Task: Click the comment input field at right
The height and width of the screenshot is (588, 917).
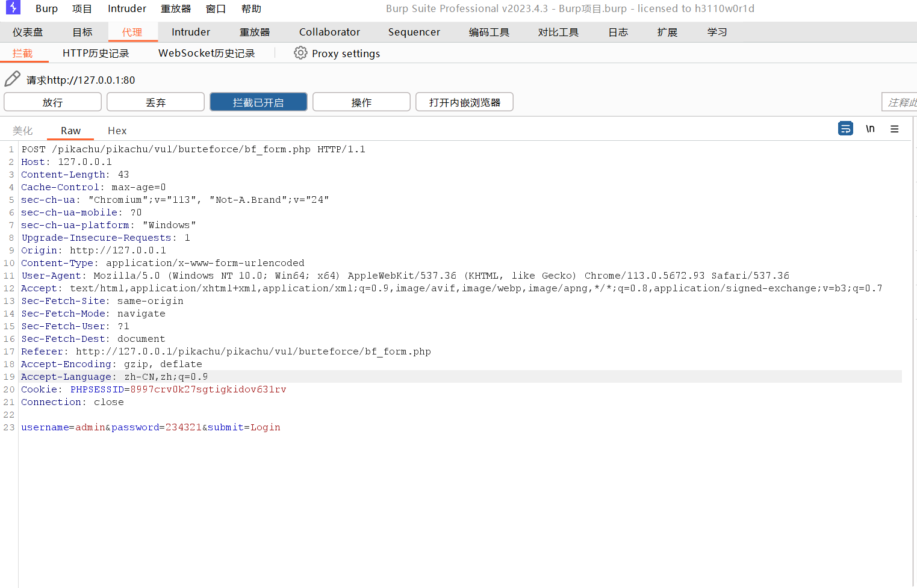Action: 899,102
